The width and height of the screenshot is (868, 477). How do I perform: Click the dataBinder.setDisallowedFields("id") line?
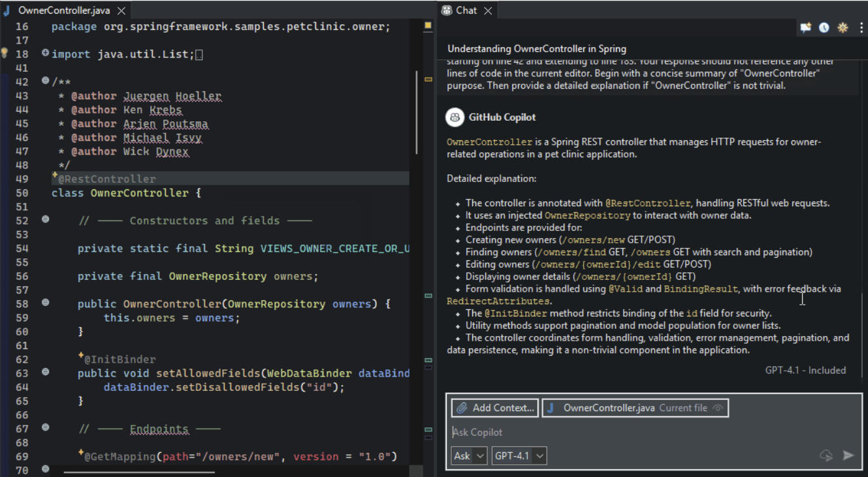click(x=224, y=387)
